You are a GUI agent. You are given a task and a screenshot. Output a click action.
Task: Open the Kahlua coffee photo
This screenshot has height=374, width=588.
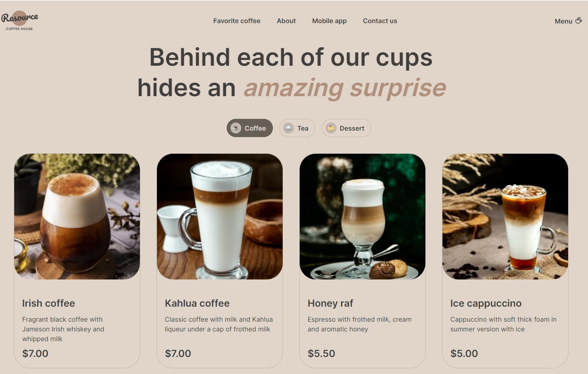[x=220, y=217]
